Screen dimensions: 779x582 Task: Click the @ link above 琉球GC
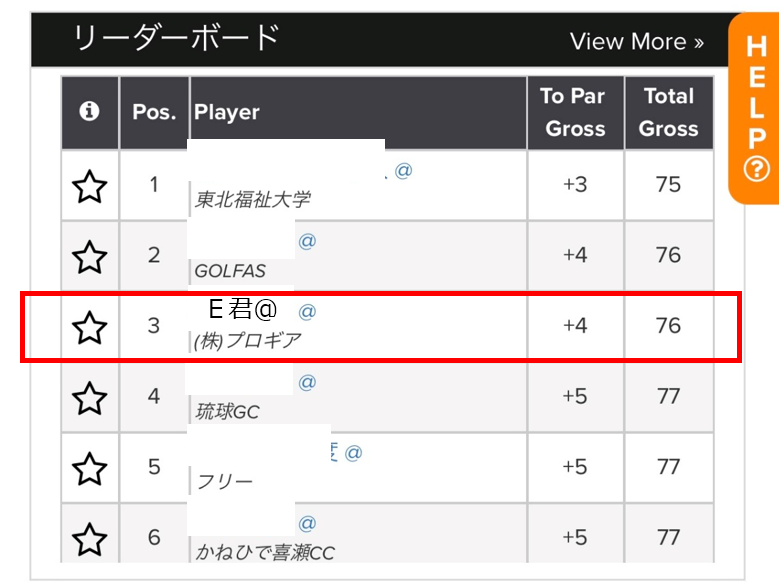coord(307,382)
